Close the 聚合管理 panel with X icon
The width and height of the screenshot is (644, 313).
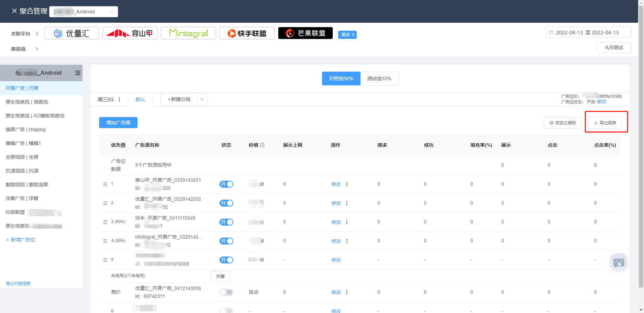[14, 11]
